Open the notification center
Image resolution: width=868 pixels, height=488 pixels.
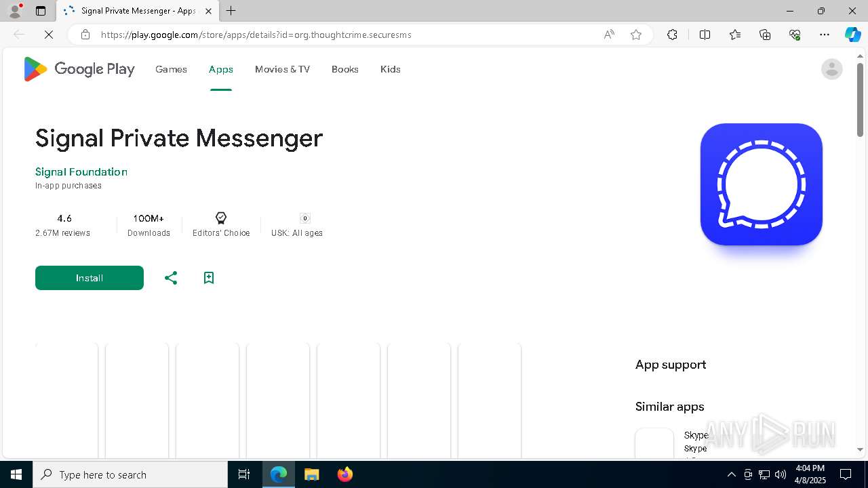click(x=846, y=474)
